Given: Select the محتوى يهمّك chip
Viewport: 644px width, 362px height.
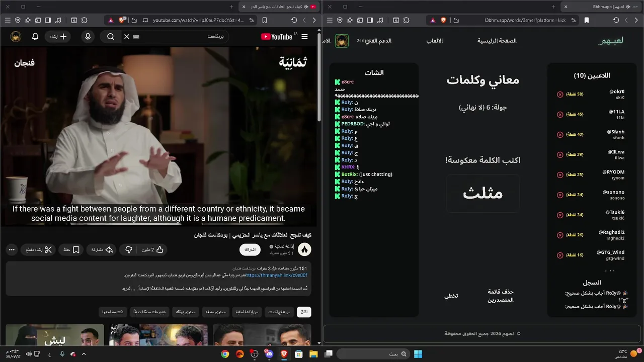Looking at the screenshot, I should click(x=185, y=312).
